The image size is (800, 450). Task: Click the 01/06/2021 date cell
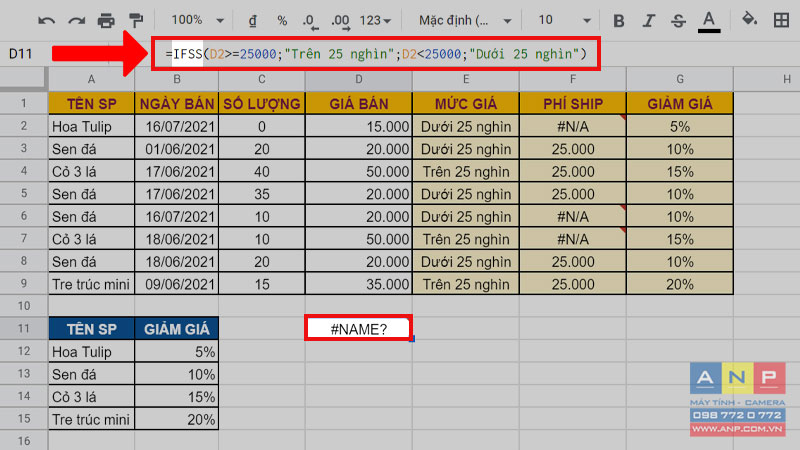[177, 148]
